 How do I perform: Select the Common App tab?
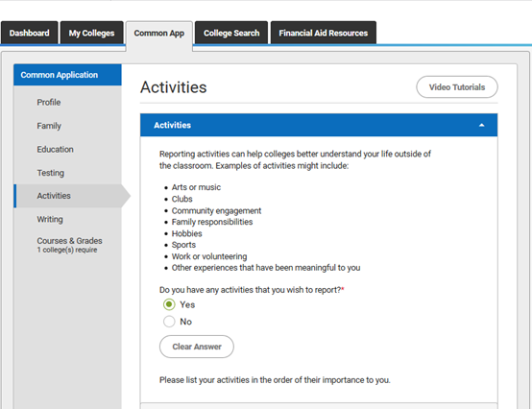coord(159,34)
